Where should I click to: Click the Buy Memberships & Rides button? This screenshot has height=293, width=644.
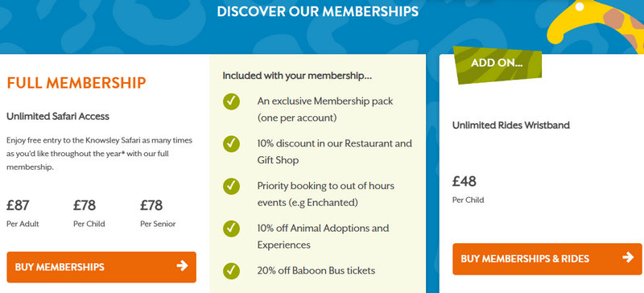point(547,259)
